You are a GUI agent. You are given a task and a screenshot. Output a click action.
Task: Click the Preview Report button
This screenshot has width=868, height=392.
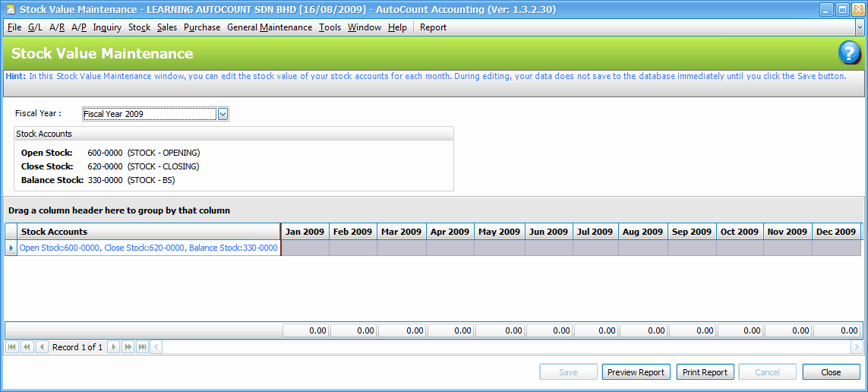(636, 372)
